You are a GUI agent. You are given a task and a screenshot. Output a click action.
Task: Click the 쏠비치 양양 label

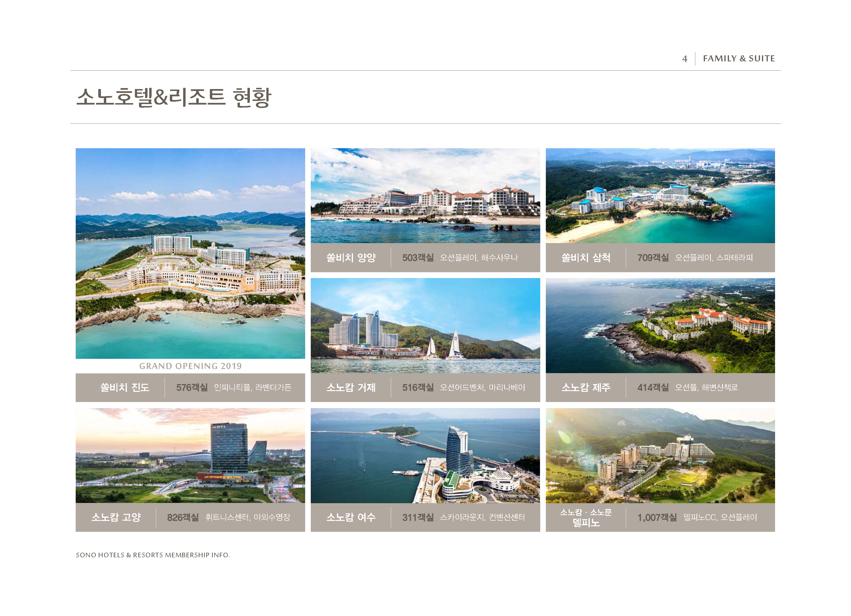351,258
